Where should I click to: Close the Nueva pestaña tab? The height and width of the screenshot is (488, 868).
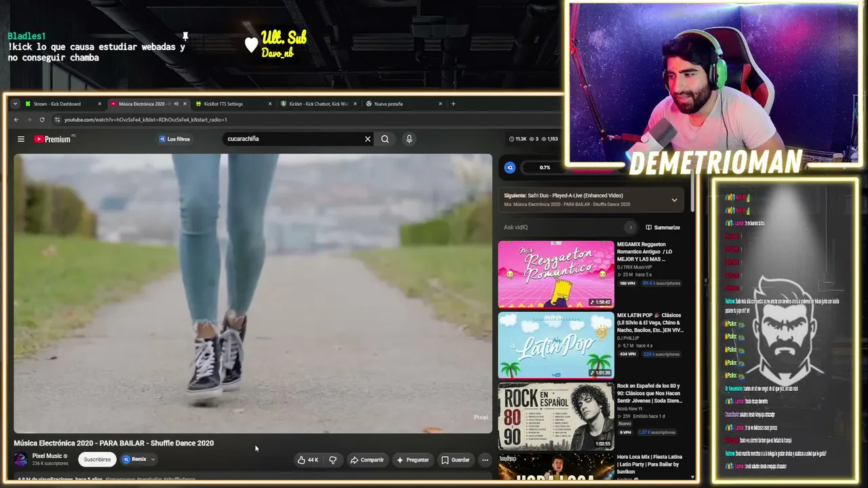(x=440, y=104)
